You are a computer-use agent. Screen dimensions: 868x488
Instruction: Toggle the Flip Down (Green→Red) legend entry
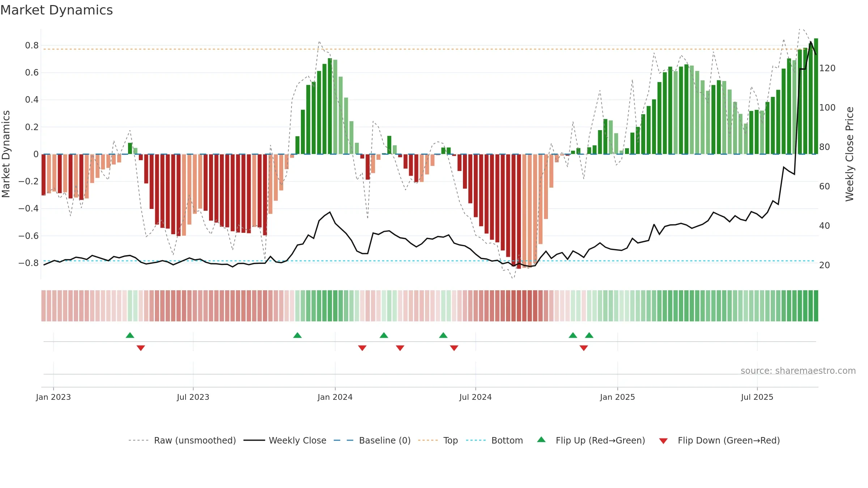(719, 440)
